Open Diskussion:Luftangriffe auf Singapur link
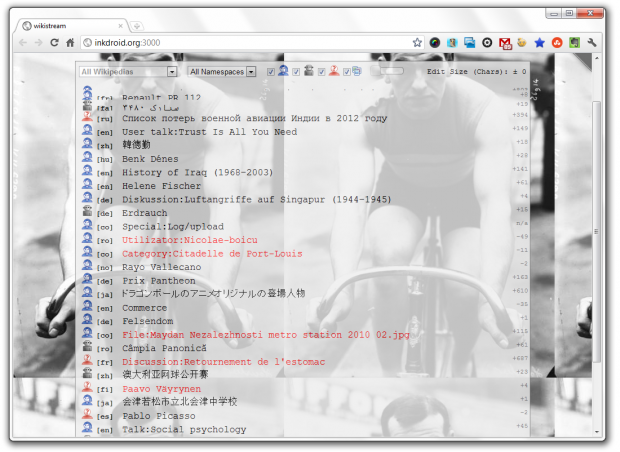620x452 pixels. point(256,199)
